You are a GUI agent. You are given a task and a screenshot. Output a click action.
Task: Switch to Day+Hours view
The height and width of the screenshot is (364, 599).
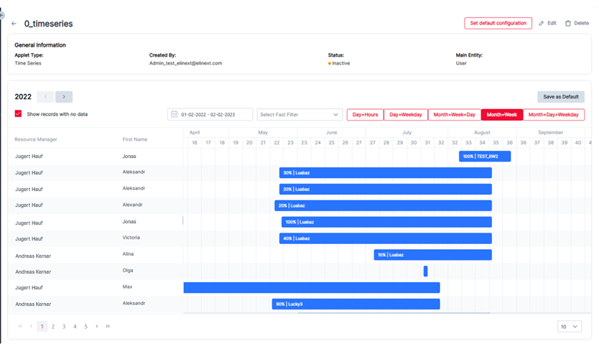tap(365, 115)
